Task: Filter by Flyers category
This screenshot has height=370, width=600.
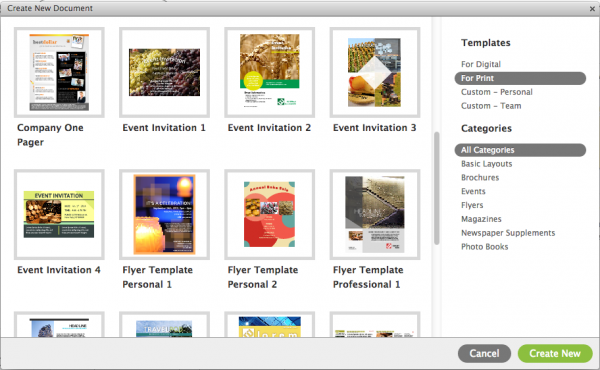Action: click(x=472, y=205)
